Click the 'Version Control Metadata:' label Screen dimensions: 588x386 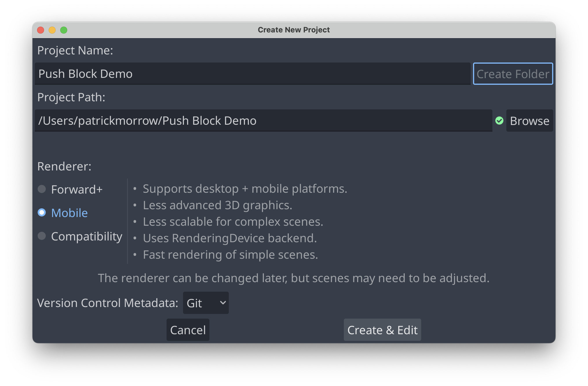click(x=108, y=303)
